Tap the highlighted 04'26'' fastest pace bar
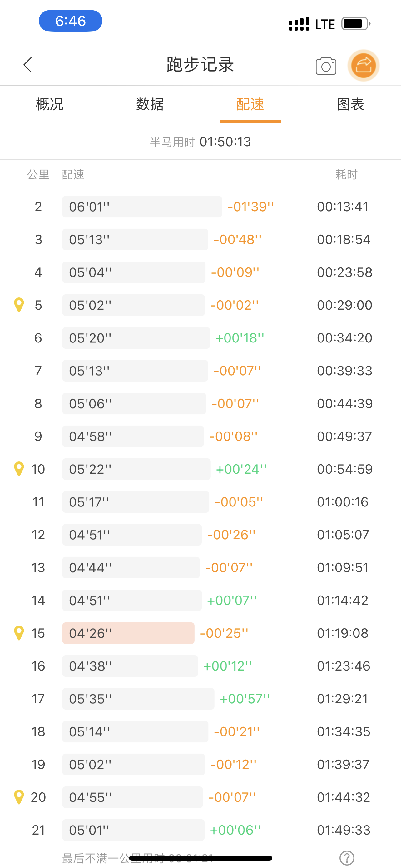This screenshot has width=401, height=868. (128, 633)
